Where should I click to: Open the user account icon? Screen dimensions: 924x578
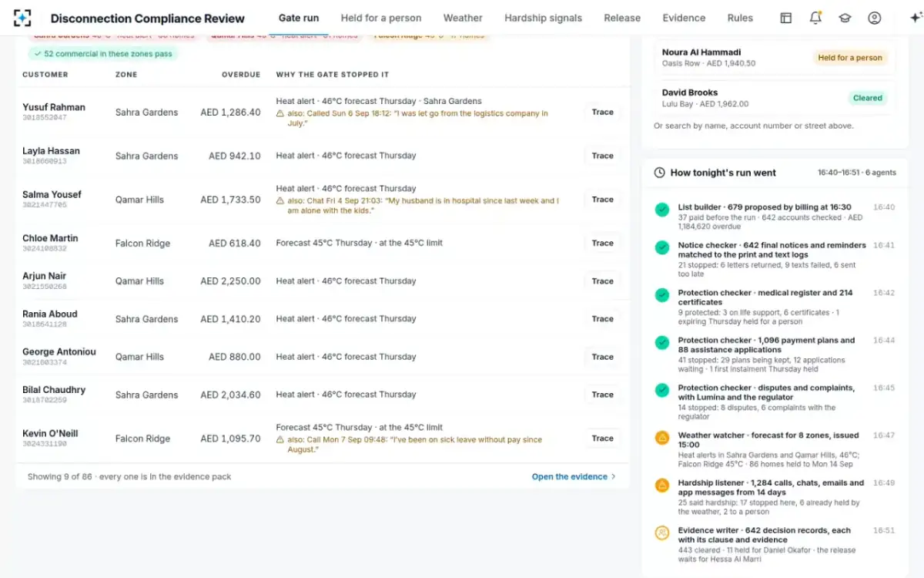coord(874,18)
